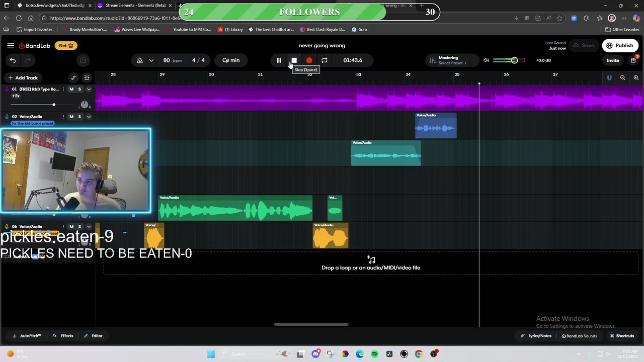Click the horizontal timeline scrollbar
The image size is (644, 362).
pos(311,324)
